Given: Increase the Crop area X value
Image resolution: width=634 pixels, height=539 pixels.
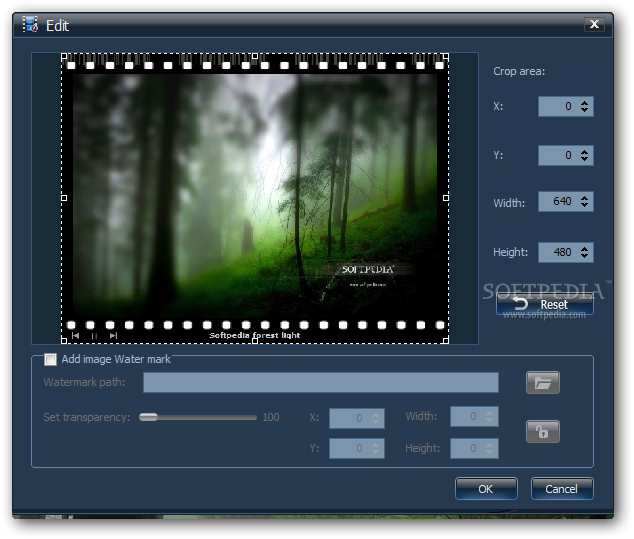Looking at the screenshot, I should [x=584, y=103].
